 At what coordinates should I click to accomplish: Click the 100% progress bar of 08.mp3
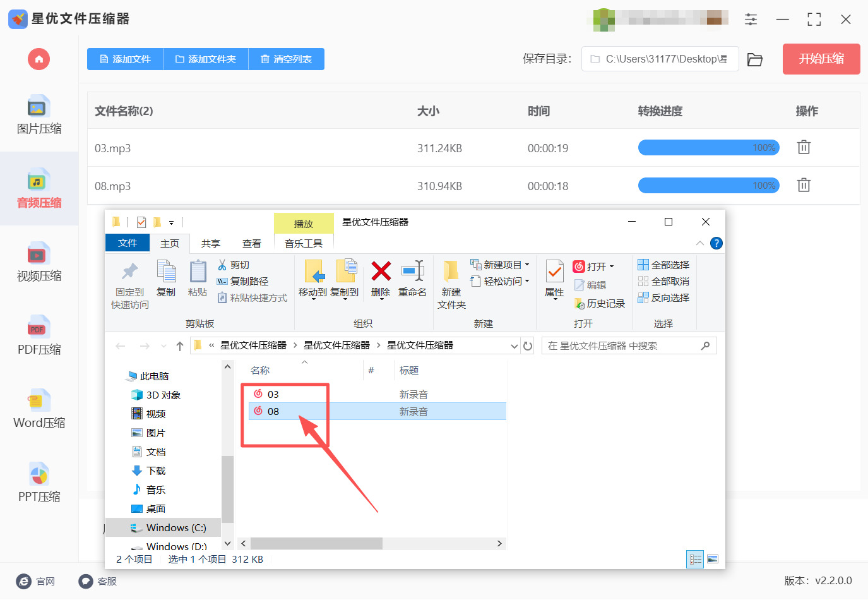click(x=709, y=186)
